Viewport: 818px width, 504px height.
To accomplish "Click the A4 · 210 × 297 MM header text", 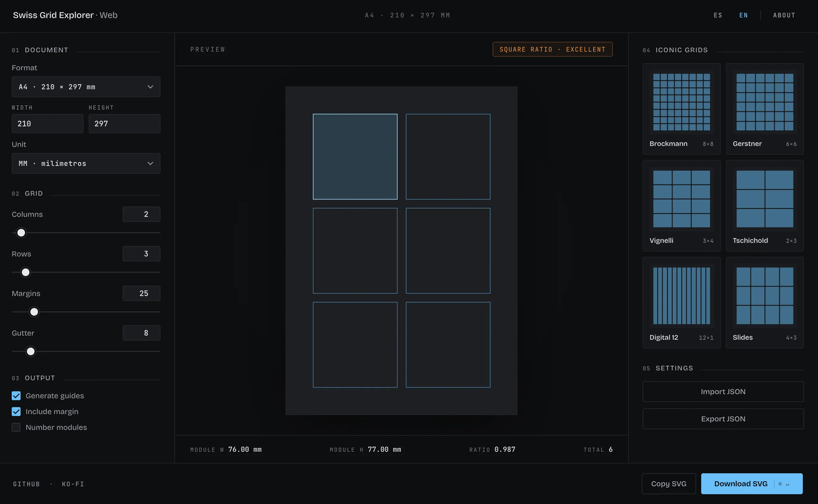I will click(408, 15).
